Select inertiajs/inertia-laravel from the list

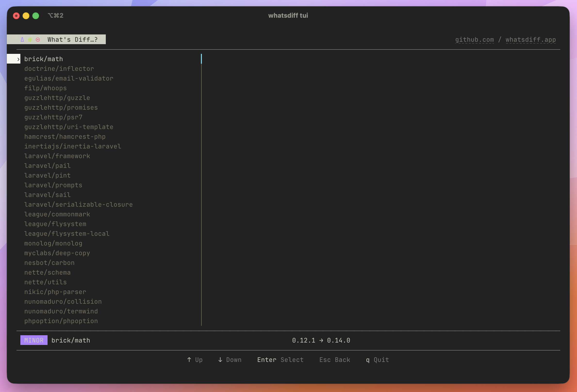[73, 146]
